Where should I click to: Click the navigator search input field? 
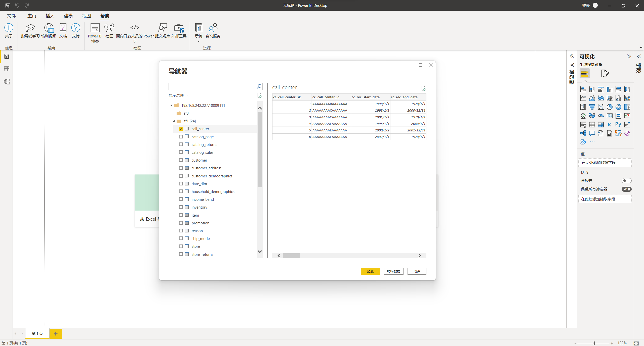pyautogui.click(x=212, y=86)
